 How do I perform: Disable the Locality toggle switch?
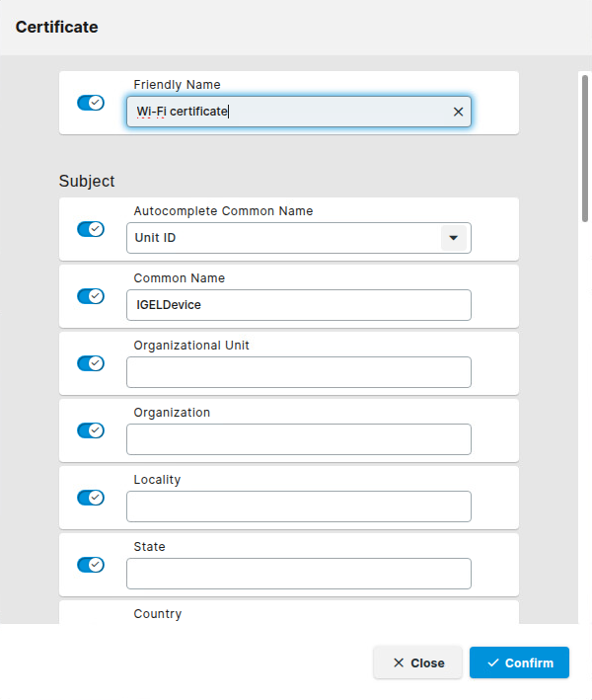91,498
